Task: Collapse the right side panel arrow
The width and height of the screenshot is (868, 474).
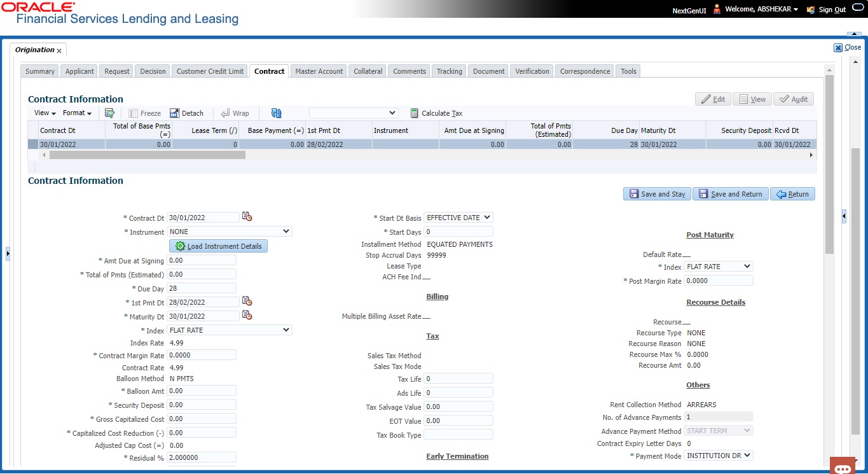Action: tap(844, 217)
